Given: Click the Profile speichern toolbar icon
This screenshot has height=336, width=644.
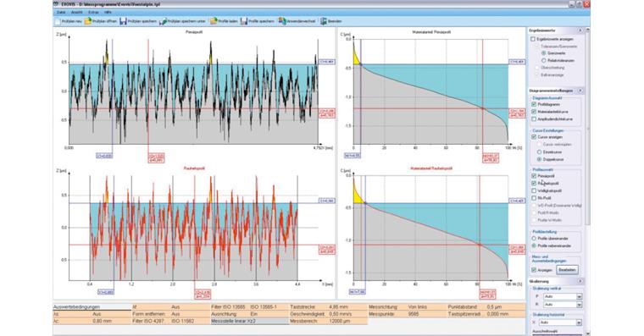Looking at the screenshot, I should (244, 21).
